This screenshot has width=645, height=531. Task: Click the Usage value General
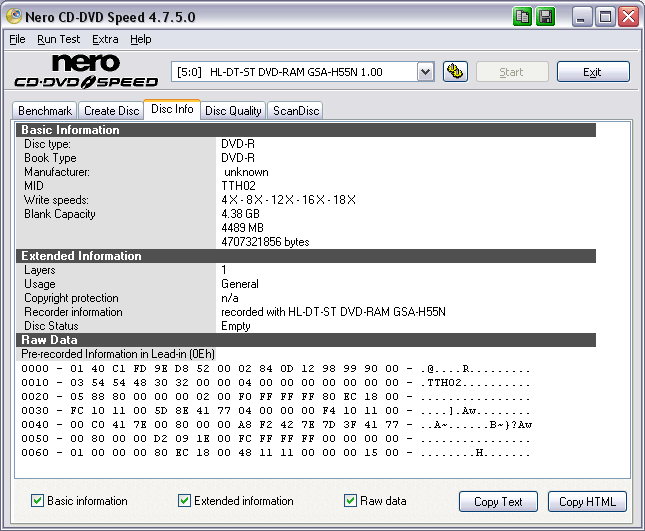pyautogui.click(x=240, y=284)
